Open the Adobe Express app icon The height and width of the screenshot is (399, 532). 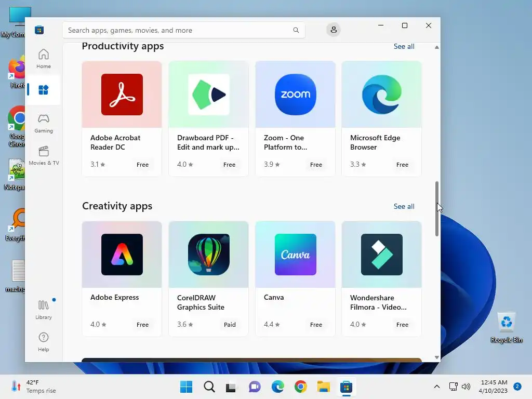(x=122, y=255)
